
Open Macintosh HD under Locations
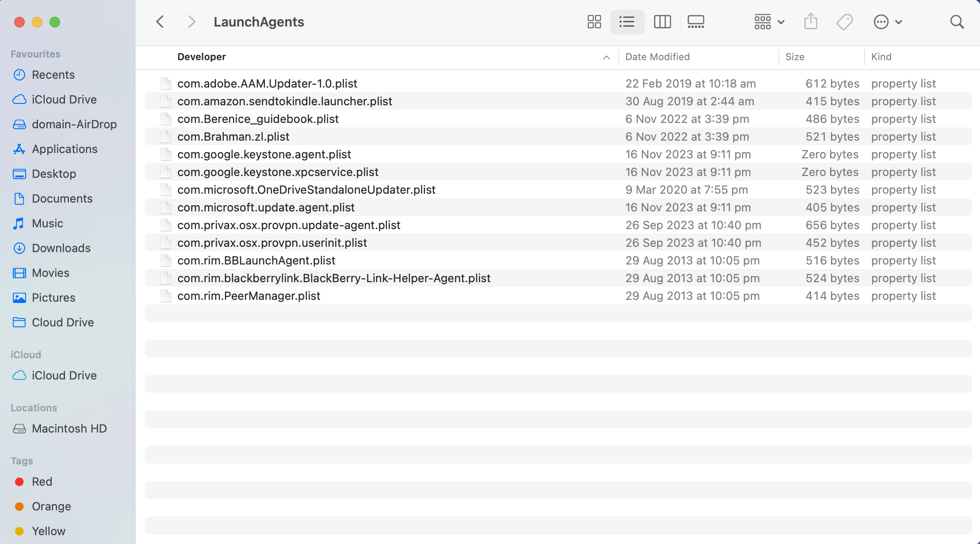pyautogui.click(x=69, y=429)
